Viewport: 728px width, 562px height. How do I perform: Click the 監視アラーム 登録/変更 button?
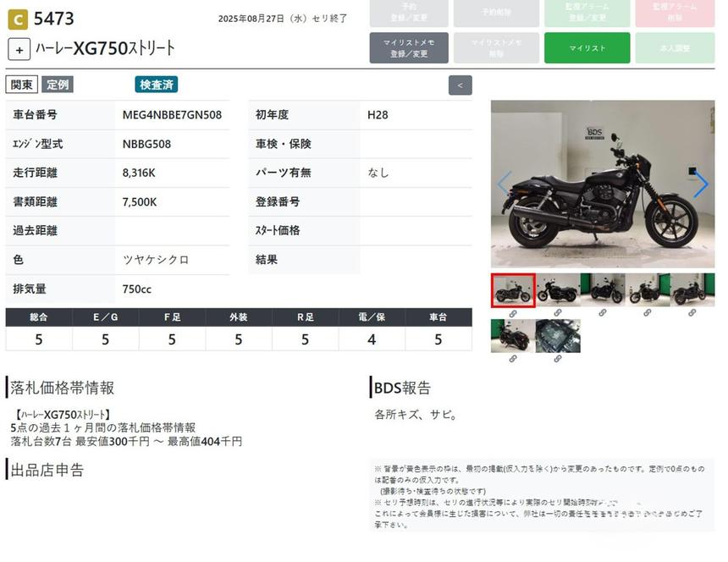(587, 13)
